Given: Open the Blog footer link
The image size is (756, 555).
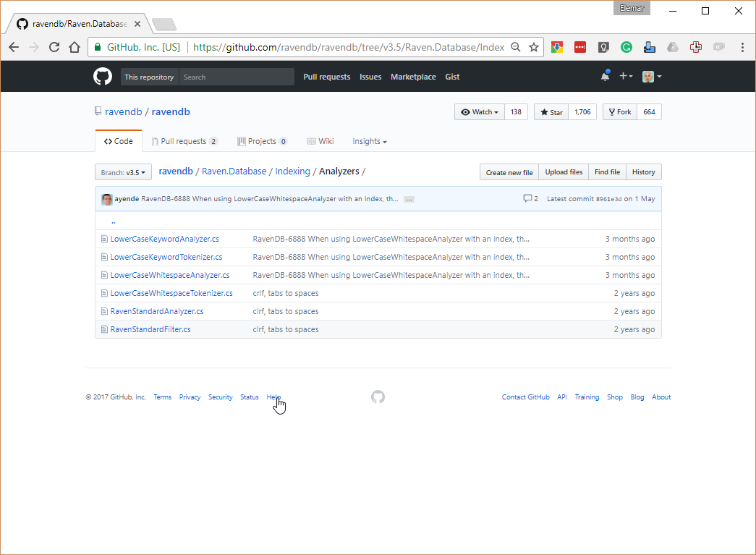Looking at the screenshot, I should point(637,397).
